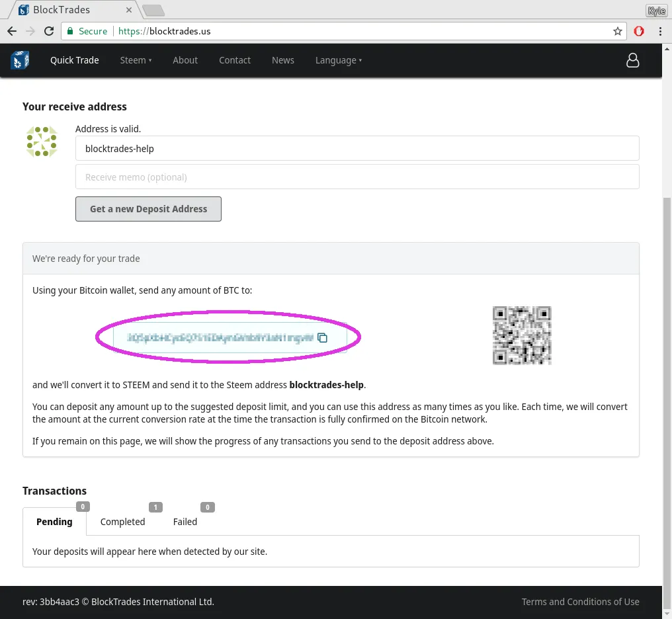The height and width of the screenshot is (619, 672).
Task: Open Terms and Conditions of Use
Action: (x=580, y=602)
